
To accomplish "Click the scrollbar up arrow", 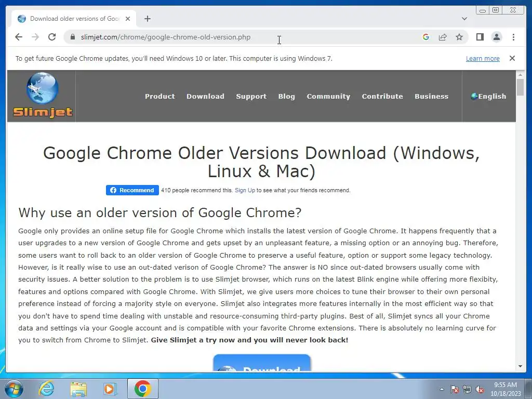I will tap(520, 75).
